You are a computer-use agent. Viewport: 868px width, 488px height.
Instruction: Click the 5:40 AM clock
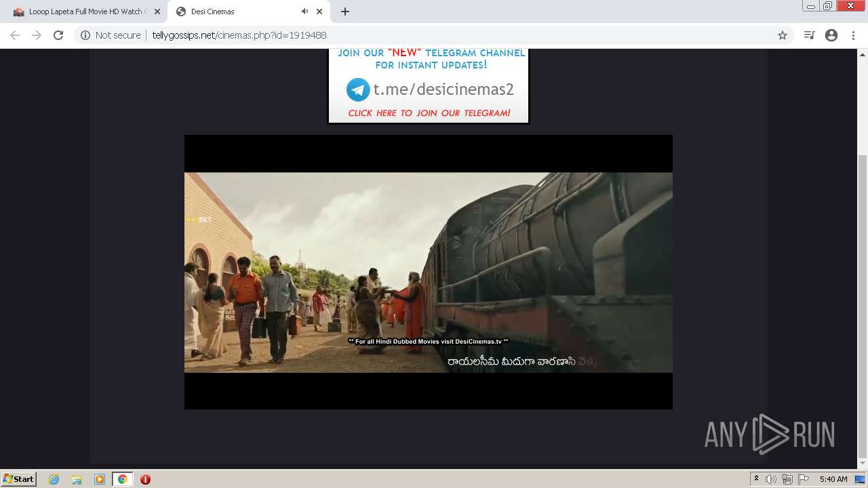coord(833,479)
